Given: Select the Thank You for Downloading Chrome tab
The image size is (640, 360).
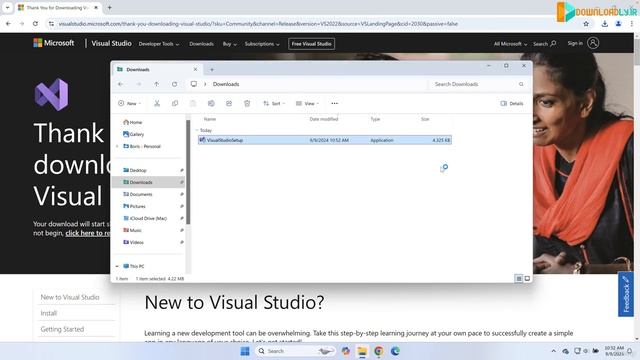Looking at the screenshot, I should (x=56, y=8).
